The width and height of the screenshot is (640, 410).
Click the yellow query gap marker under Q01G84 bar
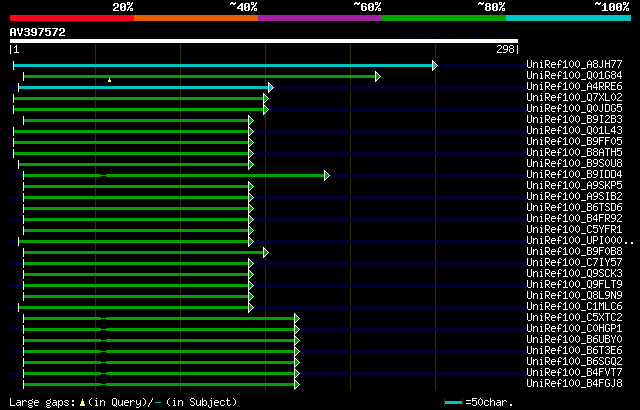coord(109,80)
